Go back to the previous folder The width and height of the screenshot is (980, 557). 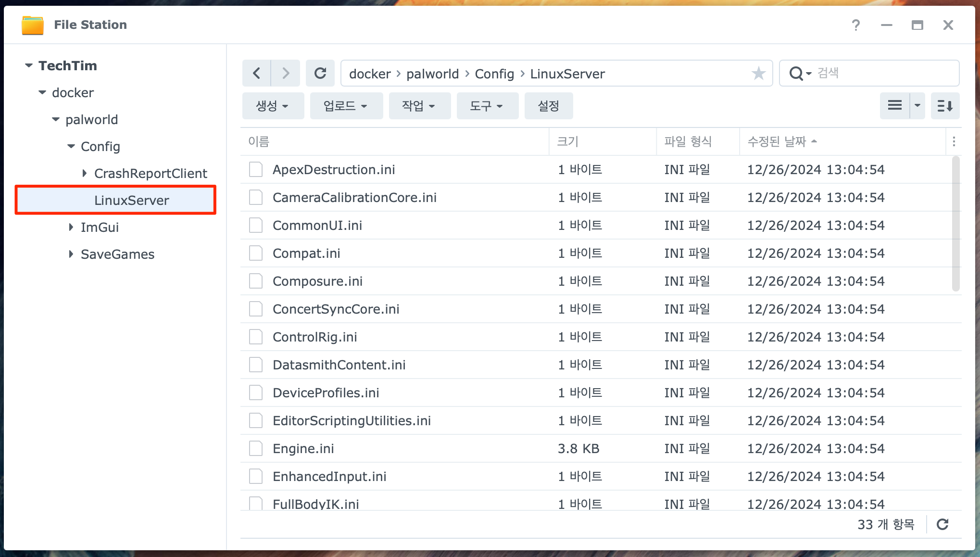click(256, 73)
